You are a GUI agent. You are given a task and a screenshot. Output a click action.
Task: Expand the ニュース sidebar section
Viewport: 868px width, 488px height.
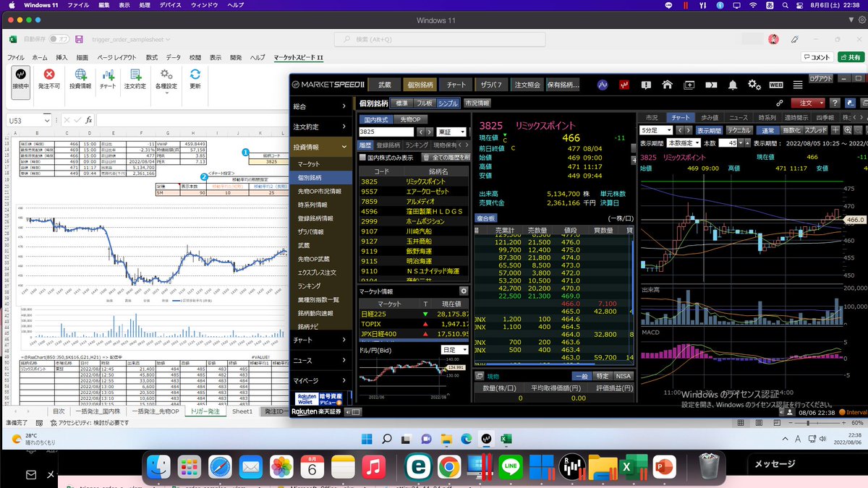321,360
